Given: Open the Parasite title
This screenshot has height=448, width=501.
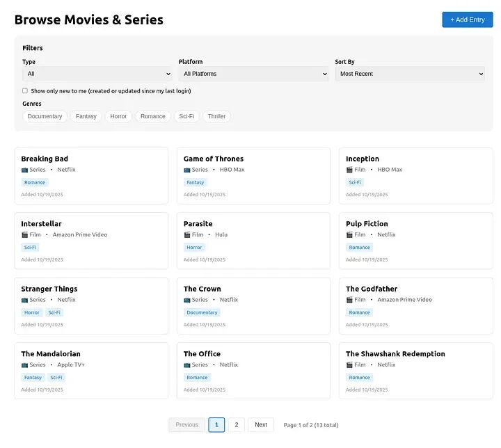Looking at the screenshot, I should pyautogui.click(x=198, y=224).
